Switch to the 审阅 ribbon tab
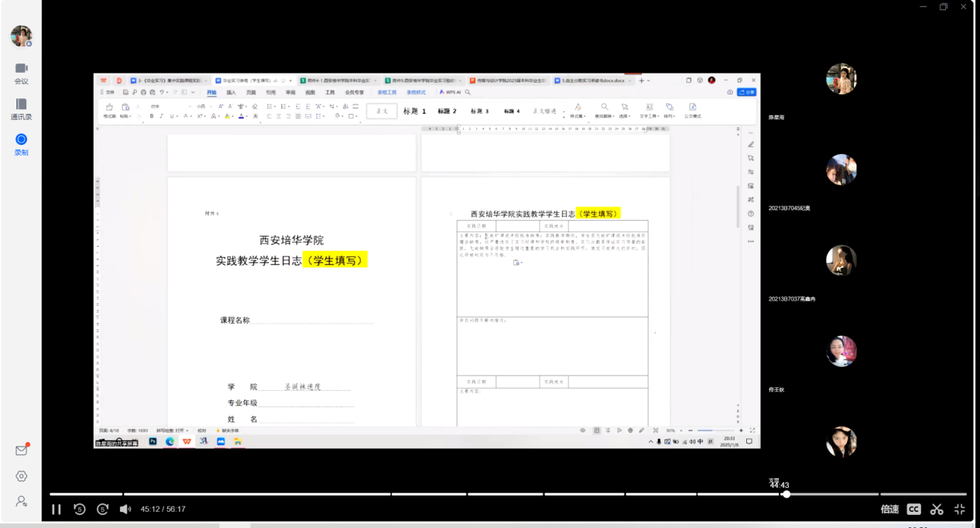The width and height of the screenshot is (980, 528). pos(290,92)
